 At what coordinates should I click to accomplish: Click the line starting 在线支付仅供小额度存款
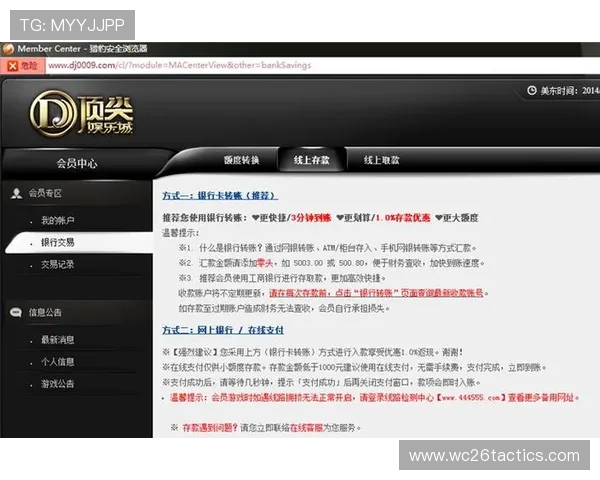click(x=354, y=367)
